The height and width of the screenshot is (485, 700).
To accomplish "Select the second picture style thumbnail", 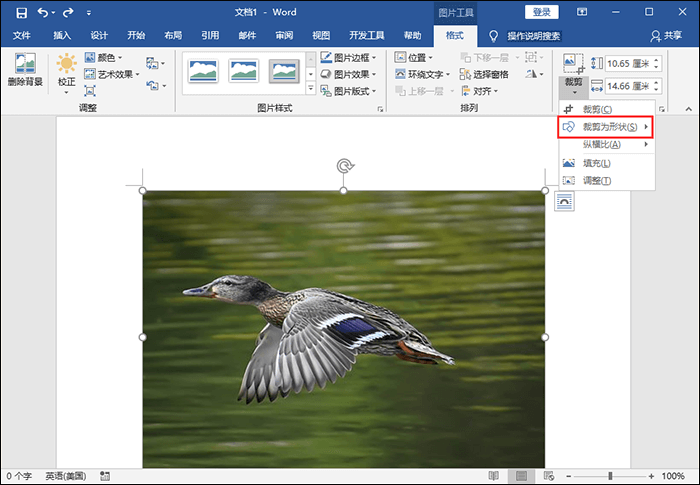I will tap(243, 71).
